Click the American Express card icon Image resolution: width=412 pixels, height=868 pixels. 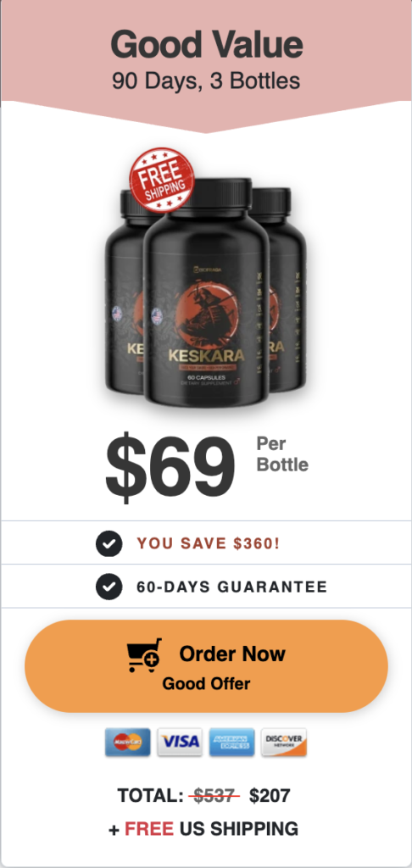point(232,743)
